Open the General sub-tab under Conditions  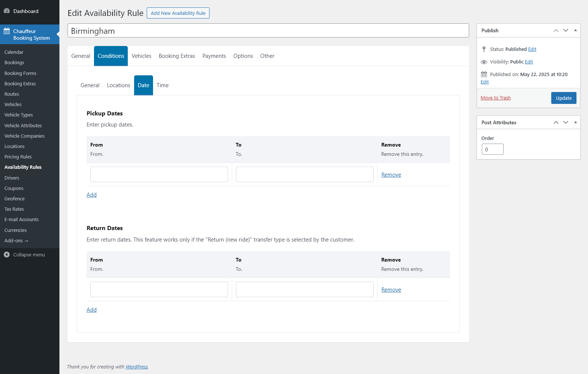click(90, 85)
